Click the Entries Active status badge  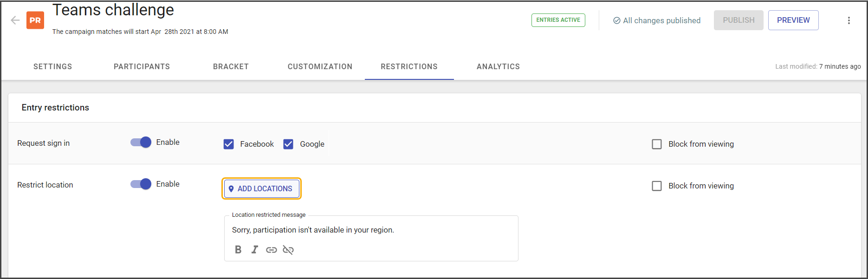[558, 20]
